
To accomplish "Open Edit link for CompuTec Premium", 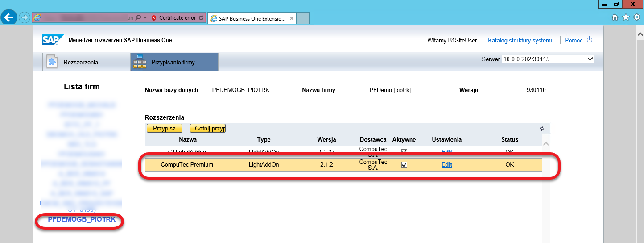I will coord(446,164).
